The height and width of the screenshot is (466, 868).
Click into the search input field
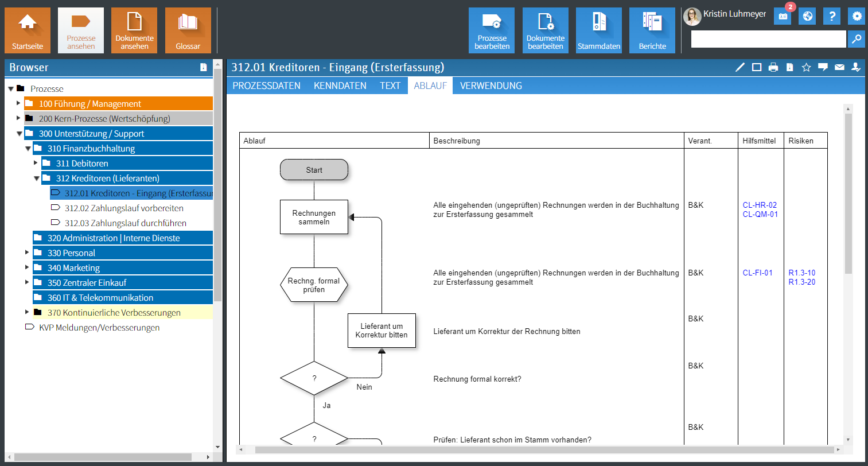tap(768, 39)
